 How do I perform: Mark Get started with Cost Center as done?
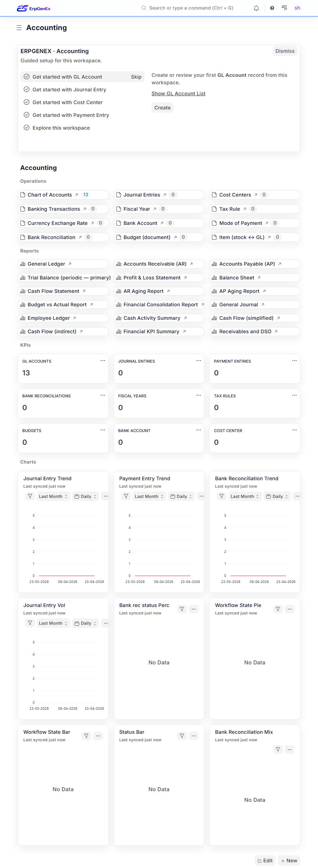click(x=27, y=102)
